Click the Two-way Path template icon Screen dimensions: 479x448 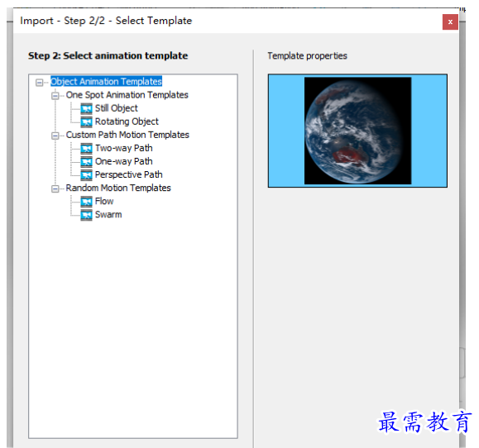[86, 148]
